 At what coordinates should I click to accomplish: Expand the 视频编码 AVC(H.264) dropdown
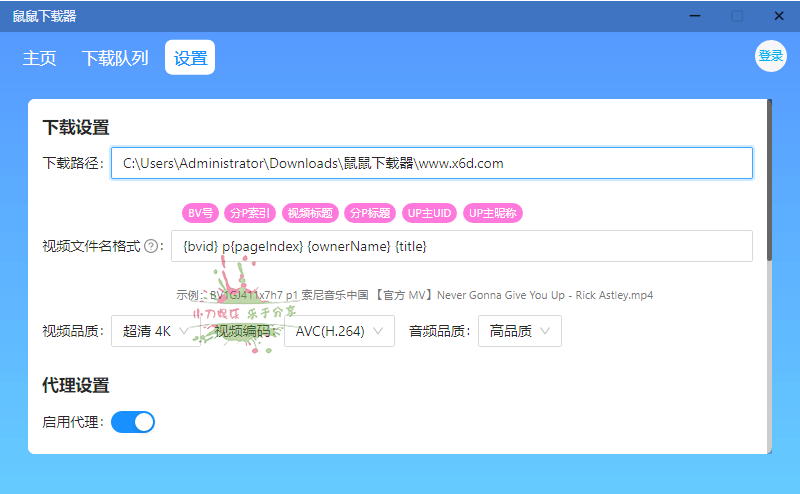tap(339, 331)
